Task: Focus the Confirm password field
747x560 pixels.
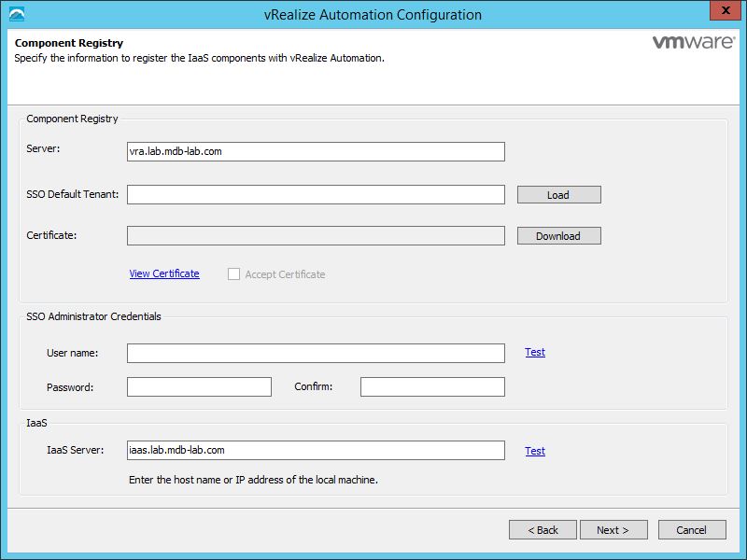Action: click(432, 386)
